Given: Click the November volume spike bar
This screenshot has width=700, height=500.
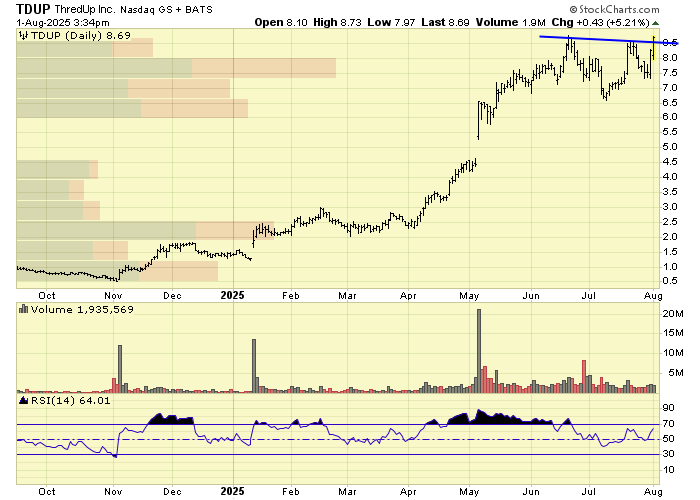Looking at the screenshot, I should (120, 369).
